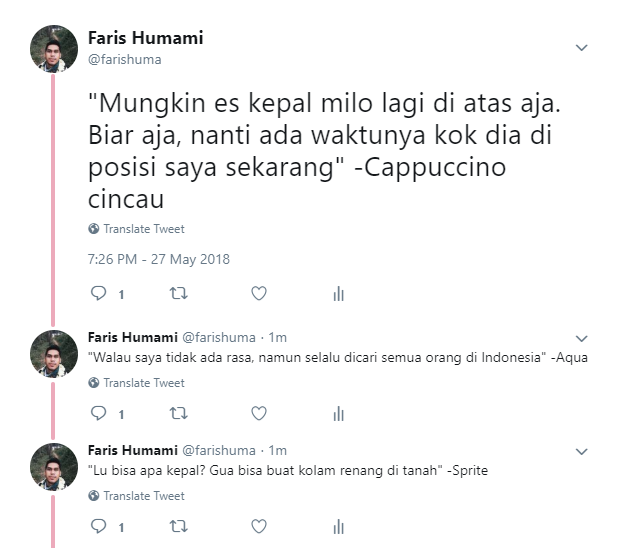Retweet the Aqua quote tweet

point(179,413)
